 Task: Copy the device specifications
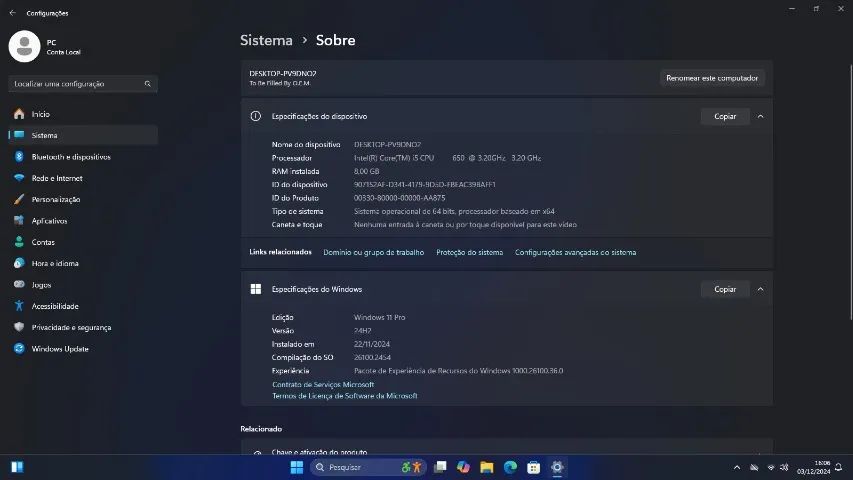[x=725, y=116]
